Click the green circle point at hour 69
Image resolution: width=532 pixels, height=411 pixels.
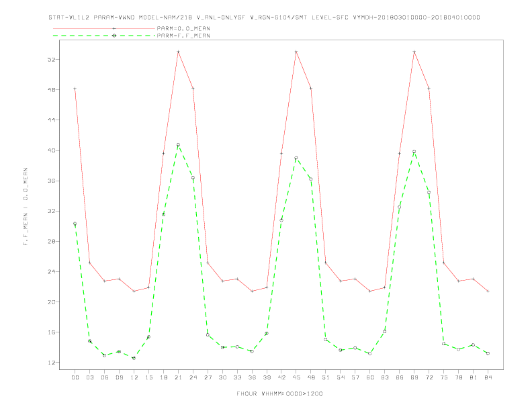point(414,152)
